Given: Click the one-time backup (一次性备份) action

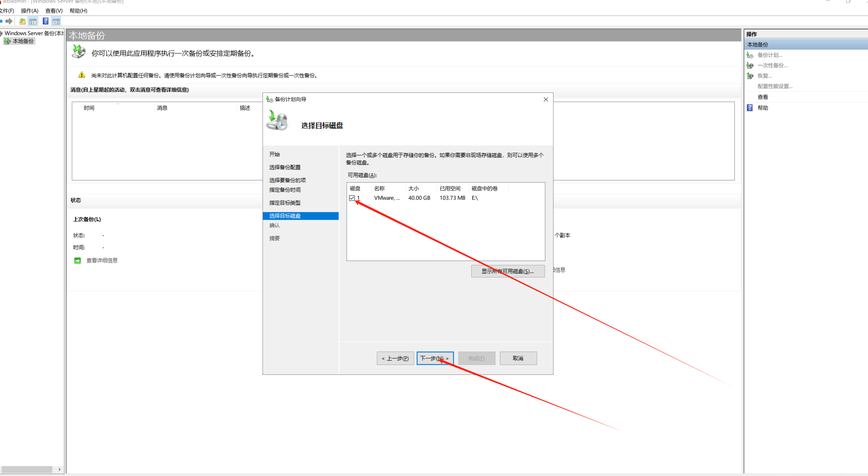Looking at the screenshot, I should tap(772, 65).
